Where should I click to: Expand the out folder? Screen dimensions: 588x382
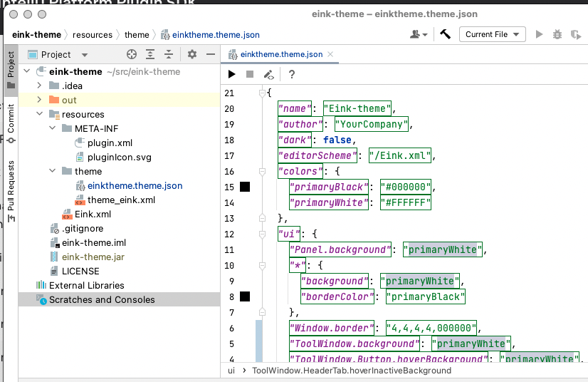(x=39, y=100)
